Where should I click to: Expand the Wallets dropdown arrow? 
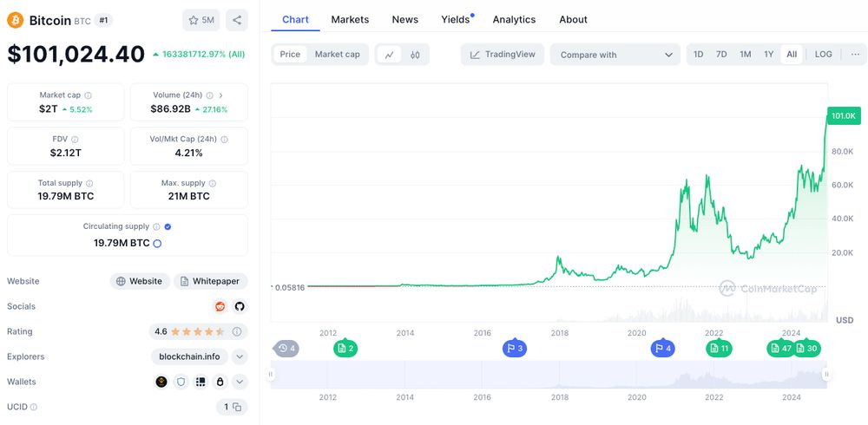coord(240,382)
